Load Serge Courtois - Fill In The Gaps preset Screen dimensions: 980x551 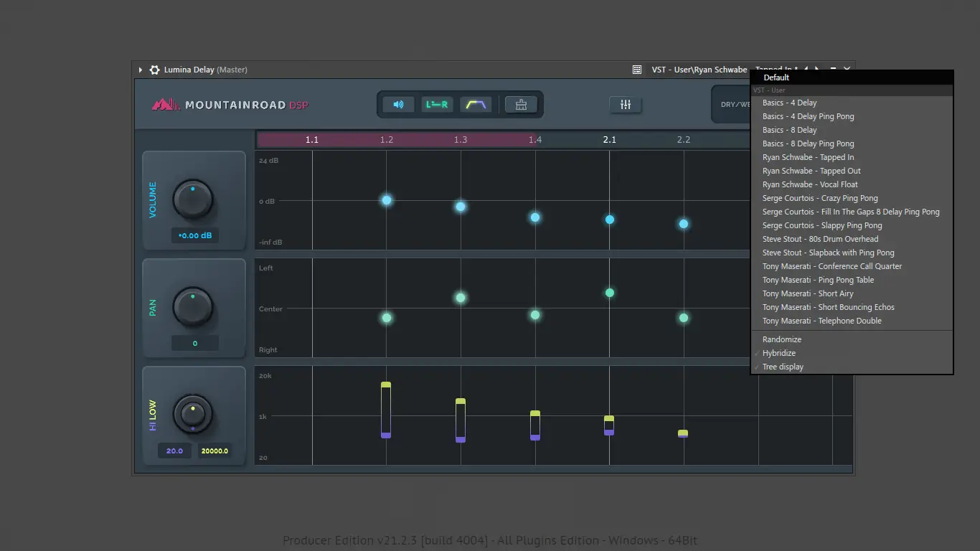(x=852, y=212)
